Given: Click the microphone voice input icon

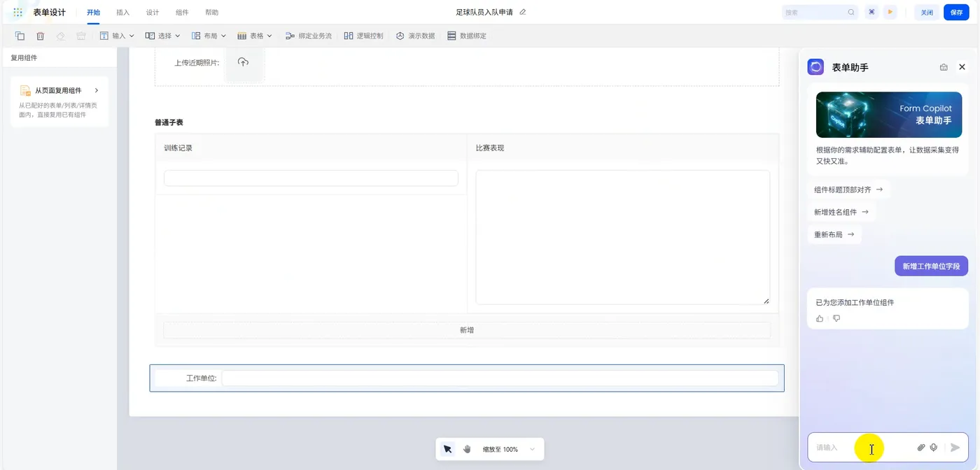Looking at the screenshot, I should 934,448.
